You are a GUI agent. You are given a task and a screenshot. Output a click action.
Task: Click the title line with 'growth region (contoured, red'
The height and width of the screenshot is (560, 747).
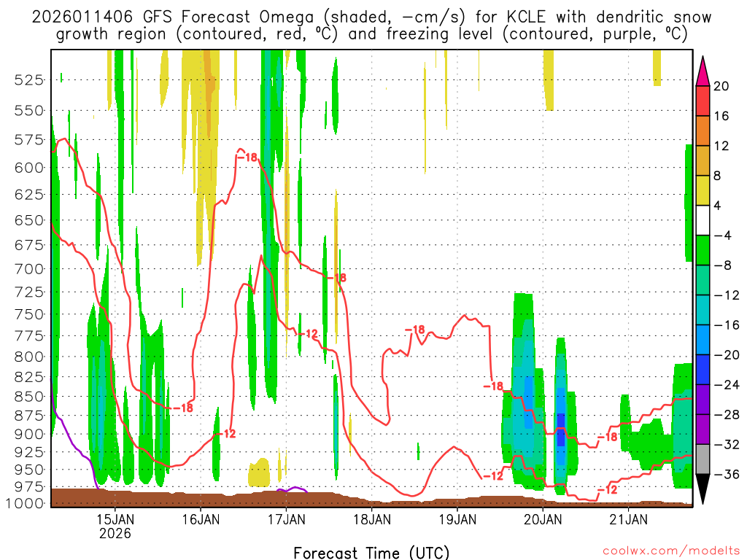[x=371, y=34]
